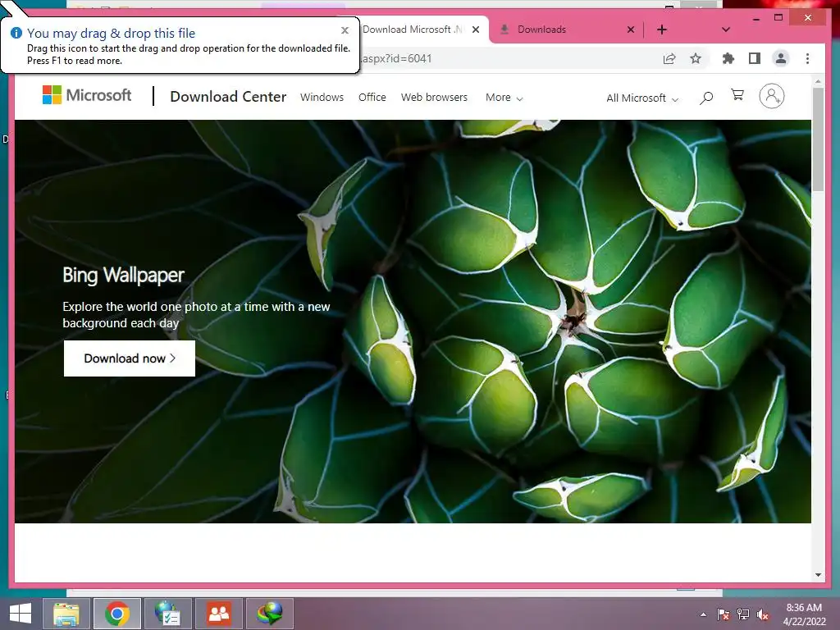The image size is (840, 630).
Task: Click the scrollbar down arrow
Action: (x=818, y=575)
